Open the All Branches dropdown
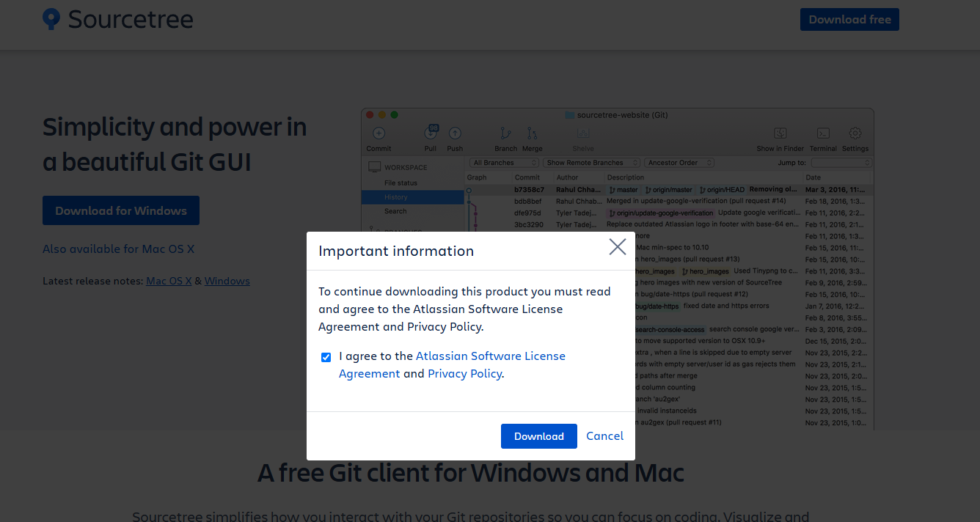This screenshot has width=980, height=522. point(504,163)
